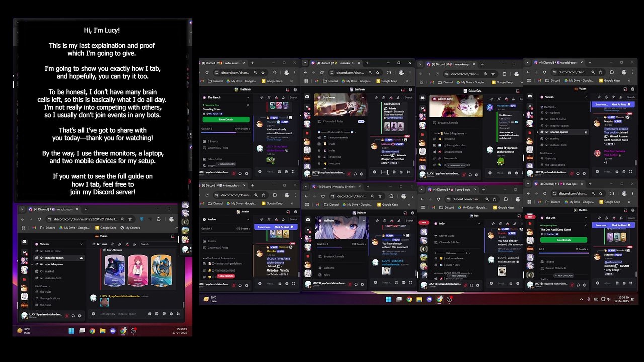This screenshot has width=644, height=362.
Task: Toggle headphone deafen in the Golden Gate window
Action: [471, 174]
